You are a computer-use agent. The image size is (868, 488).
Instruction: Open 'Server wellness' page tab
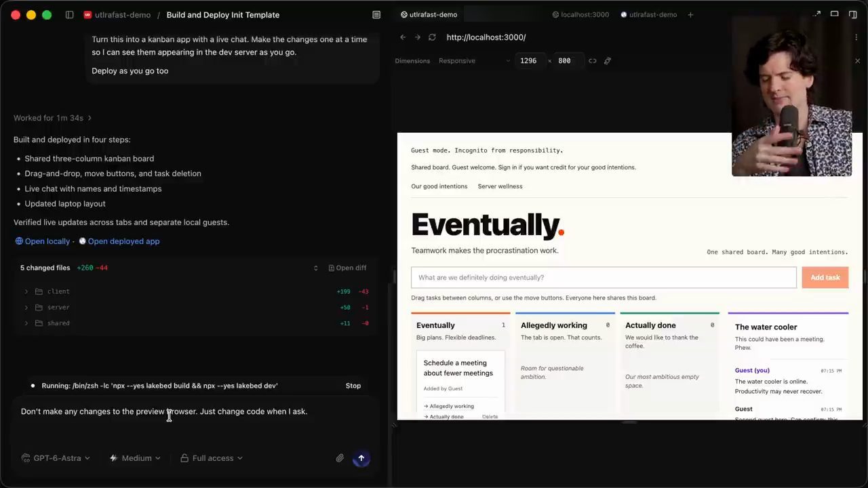point(500,186)
